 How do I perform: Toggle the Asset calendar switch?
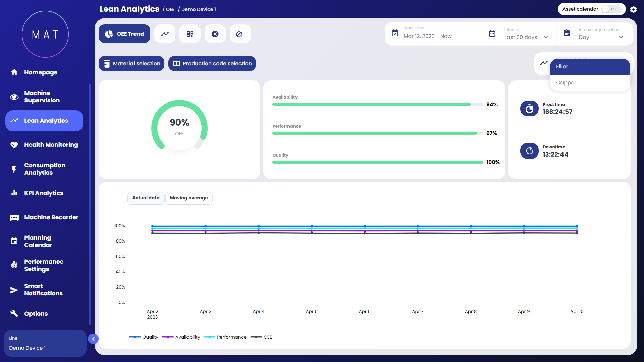click(x=611, y=9)
